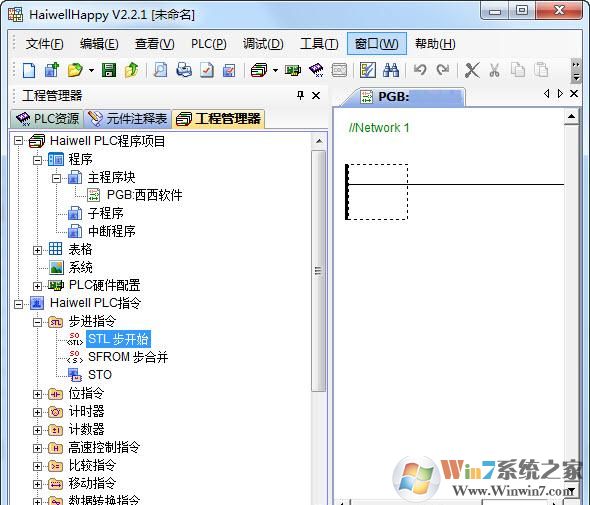
Task: Click the Redo arrow icon
Action: pyautogui.click(x=443, y=70)
